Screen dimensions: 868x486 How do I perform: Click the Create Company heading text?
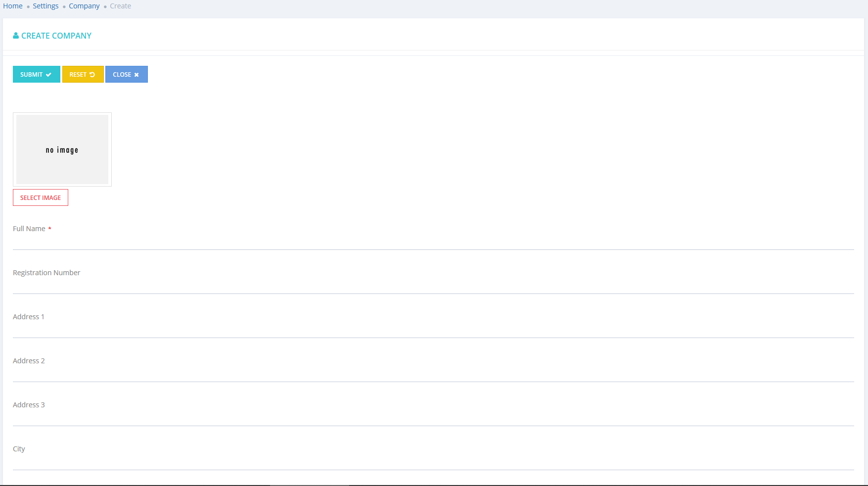[56, 36]
